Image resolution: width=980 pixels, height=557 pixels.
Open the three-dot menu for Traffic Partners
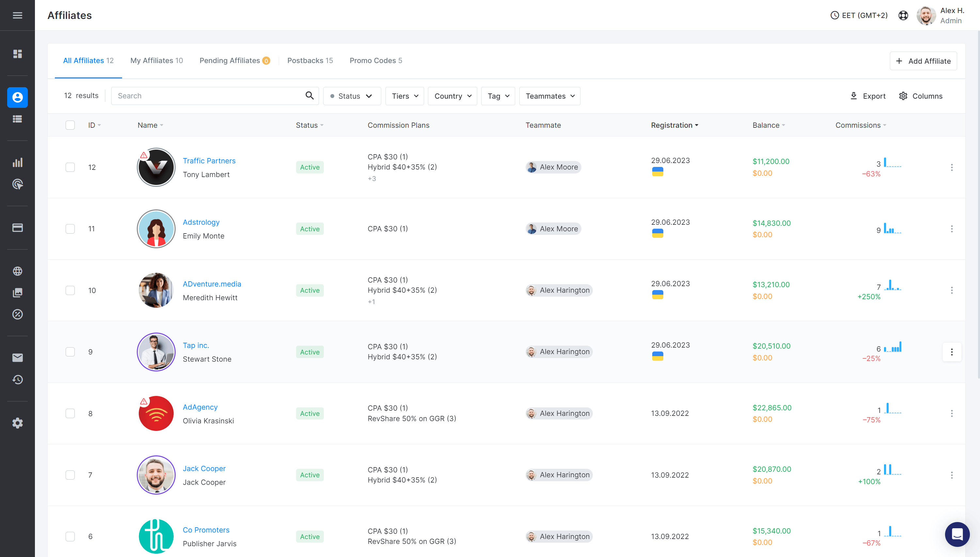[x=952, y=167]
